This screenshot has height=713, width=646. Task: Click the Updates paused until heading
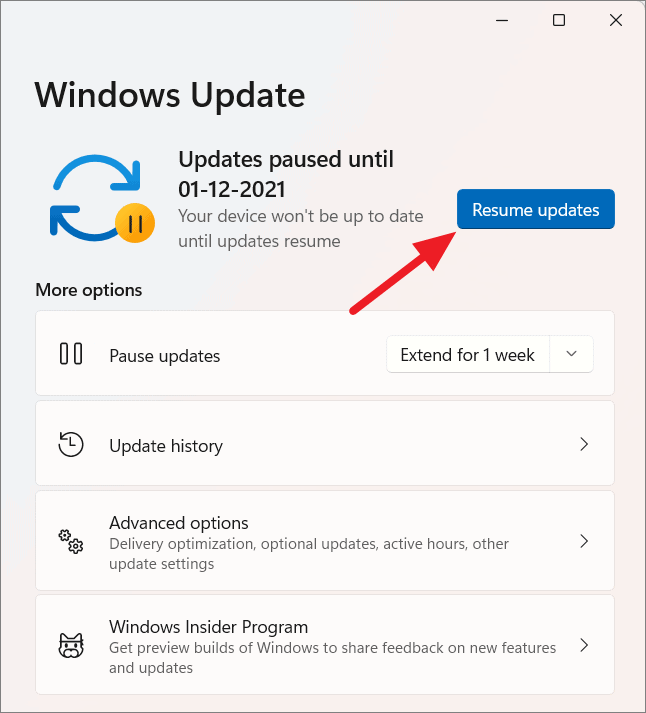point(286,174)
